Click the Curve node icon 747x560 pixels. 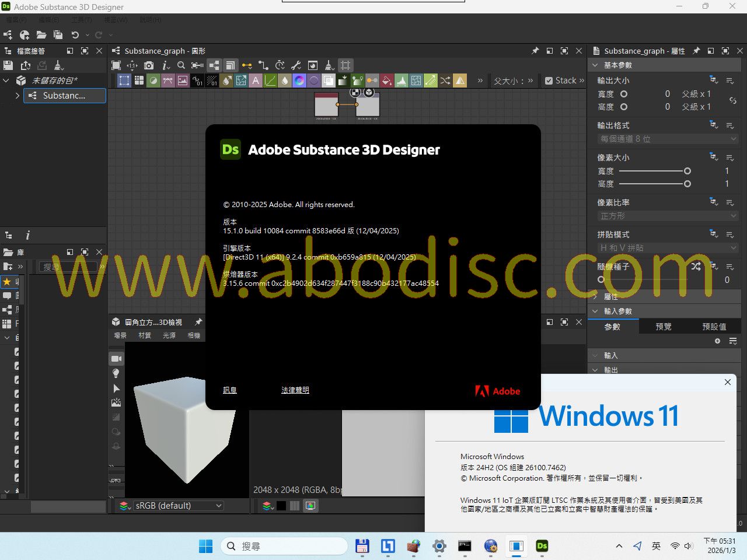click(270, 80)
